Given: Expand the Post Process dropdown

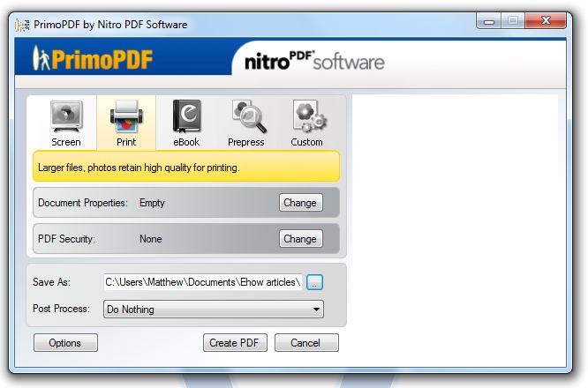Looking at the screenshot, I should 214,310.
